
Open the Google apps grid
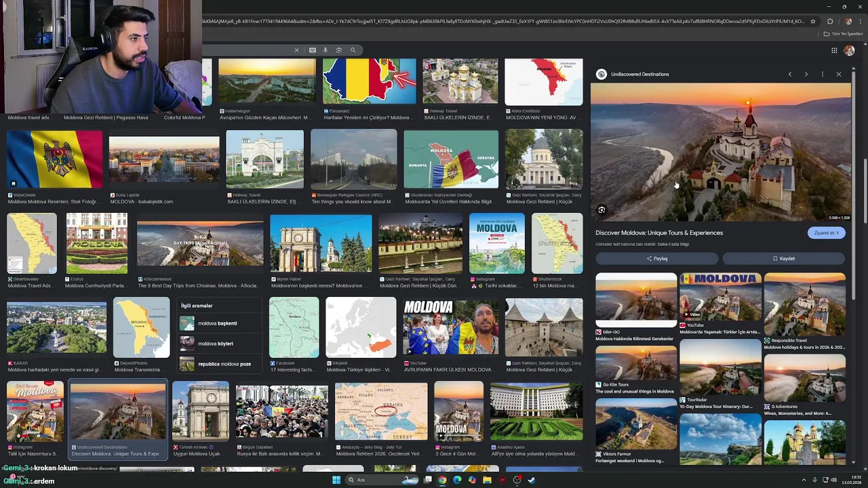834,50
